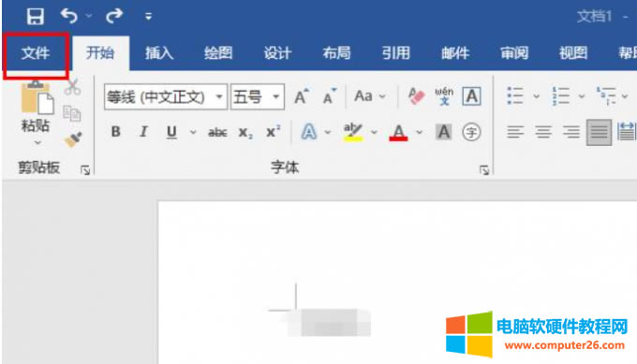Expand the font name dropdown 等线
The height and width of the screenshot is (364, 637).
point(219,96)
